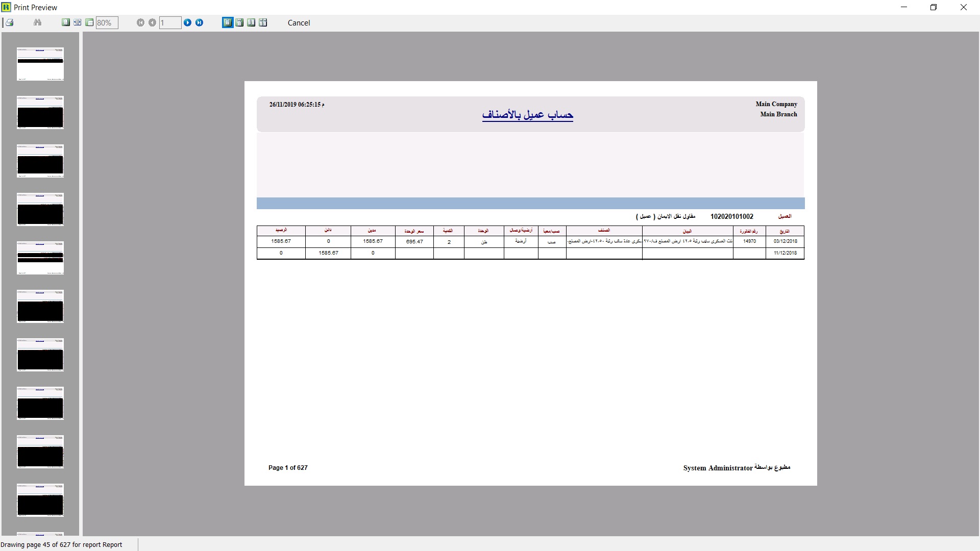The width and height of the screenshot is (980, 551).
Task: Select page width zoom icon
Action: click(78, 22)
